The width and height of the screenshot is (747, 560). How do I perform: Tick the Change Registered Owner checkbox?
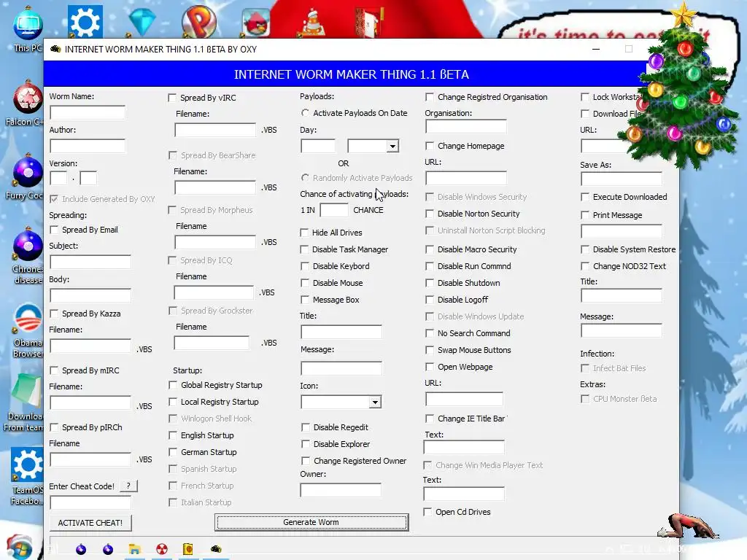click(x=306, y=461)
